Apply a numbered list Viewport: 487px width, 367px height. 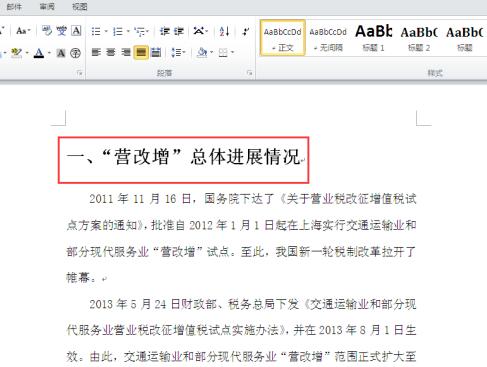pos(118,32)
